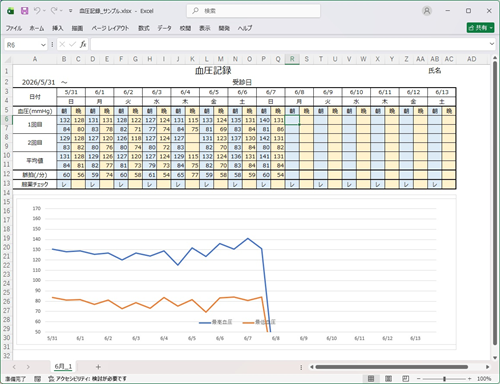The width and height of the screenshot is (500, 384).
Task: Click previous sheet navigation arrow
Action: coord(14,367)
